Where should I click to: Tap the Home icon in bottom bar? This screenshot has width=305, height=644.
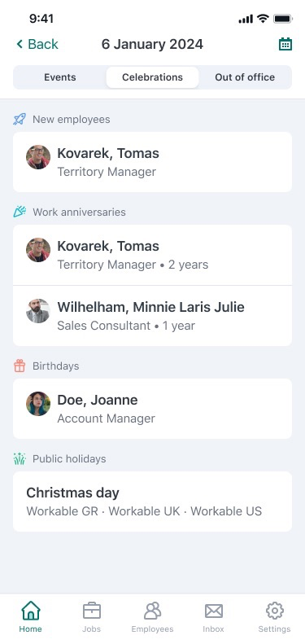tap(31, 611)
